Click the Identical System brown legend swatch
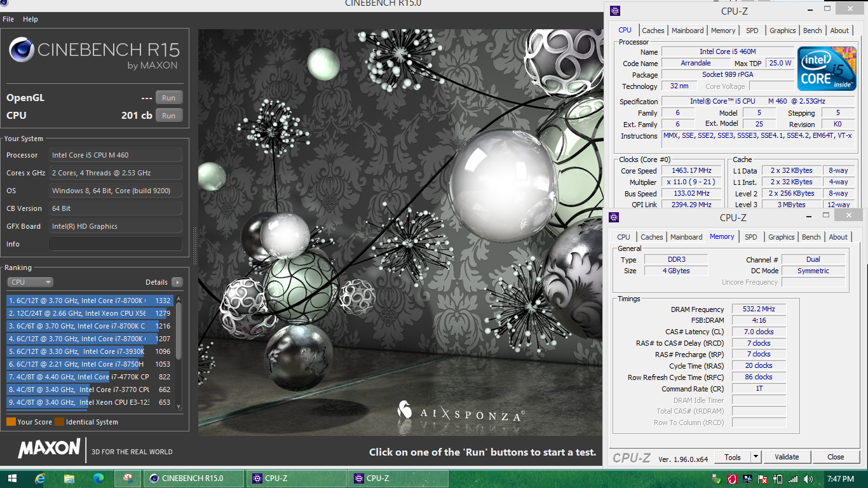Screen dimensions: 868x488 59,422
